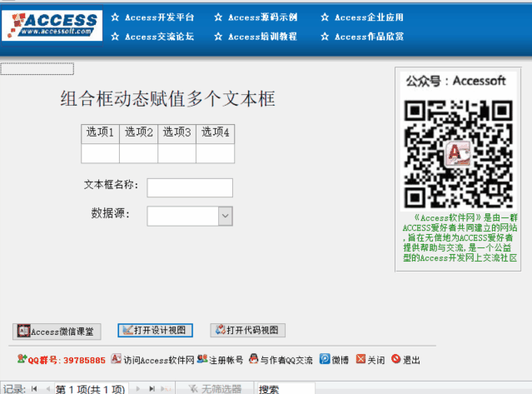Click the record 搜索 search box
The image size is (532, 394).
[286, 389]
